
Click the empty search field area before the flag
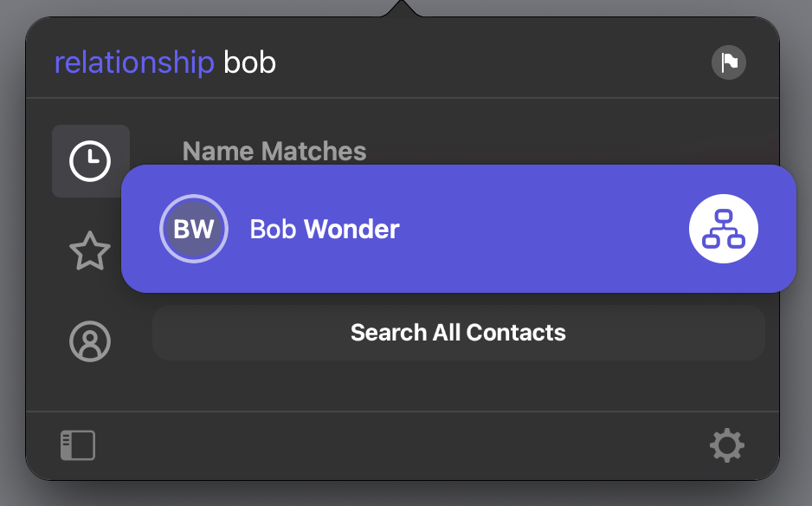point(492,62)
